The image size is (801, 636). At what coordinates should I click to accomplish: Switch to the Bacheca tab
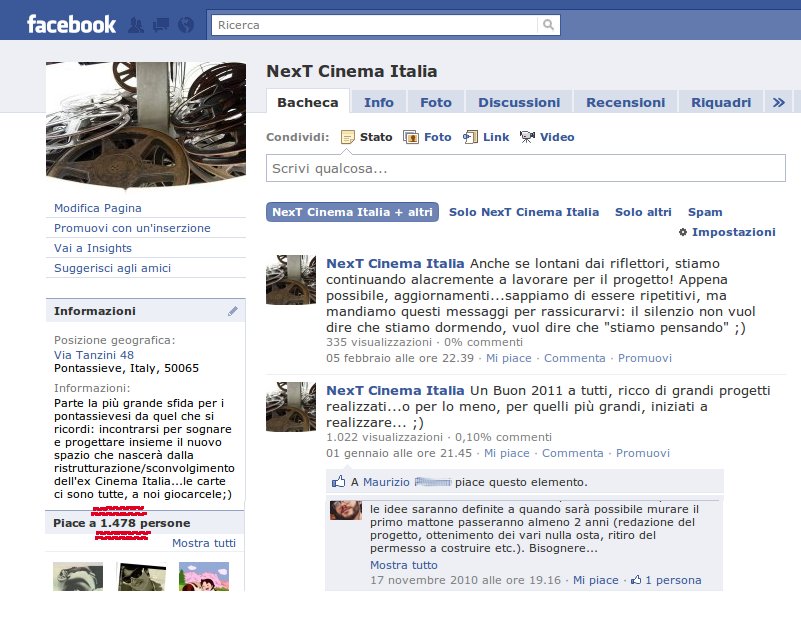coord(308,102)
